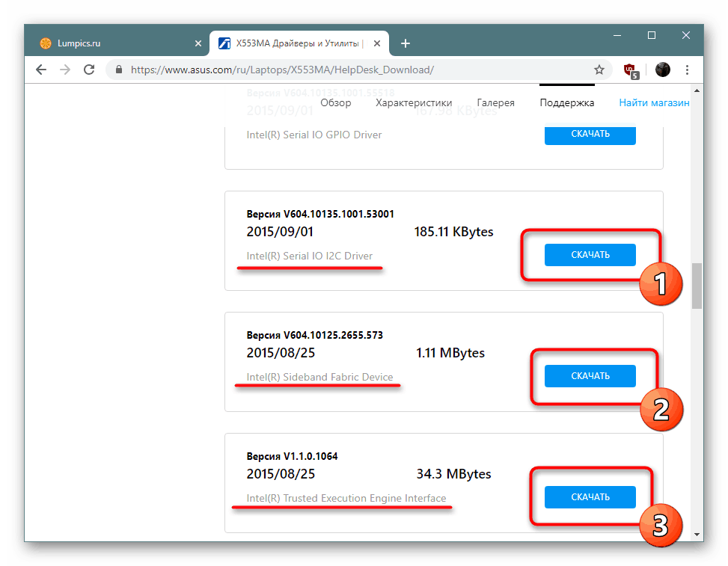728x566 pixels.
Task: Click the 1.11 MBytes file size
Action: 450,353
